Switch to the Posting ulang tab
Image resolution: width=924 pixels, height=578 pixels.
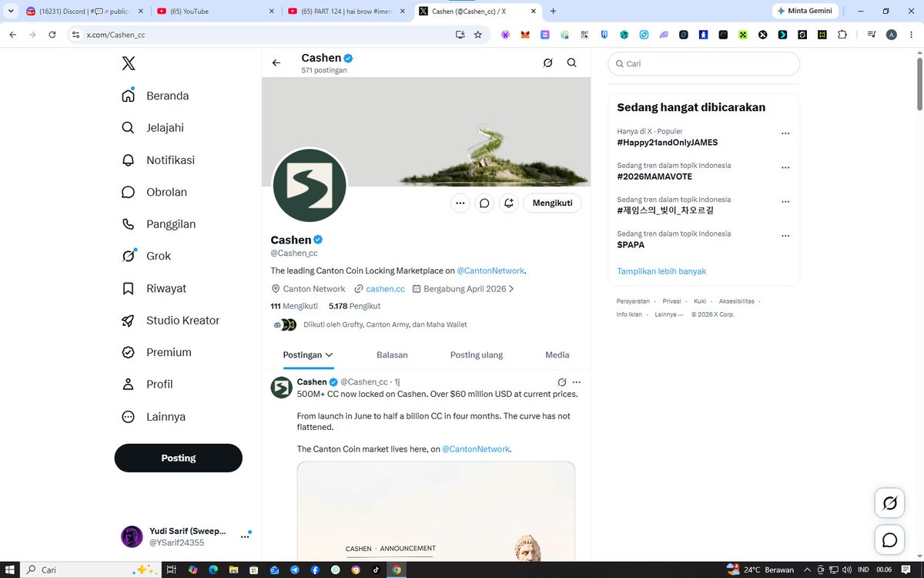pyautogui.click(x=477, y=355)
